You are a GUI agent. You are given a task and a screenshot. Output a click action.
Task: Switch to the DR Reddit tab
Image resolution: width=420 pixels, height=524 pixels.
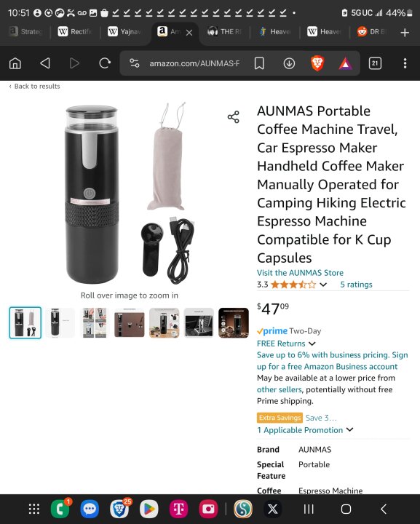[372, 32]
